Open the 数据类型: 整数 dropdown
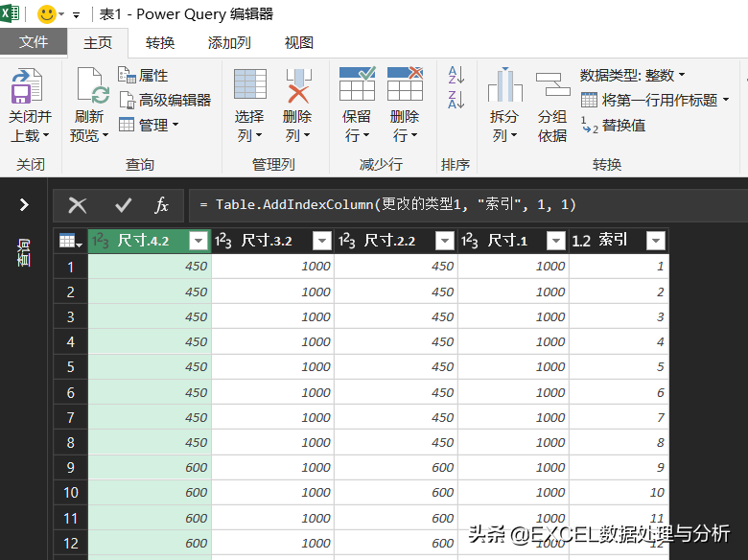748x560 pixels. pos(633,75)
